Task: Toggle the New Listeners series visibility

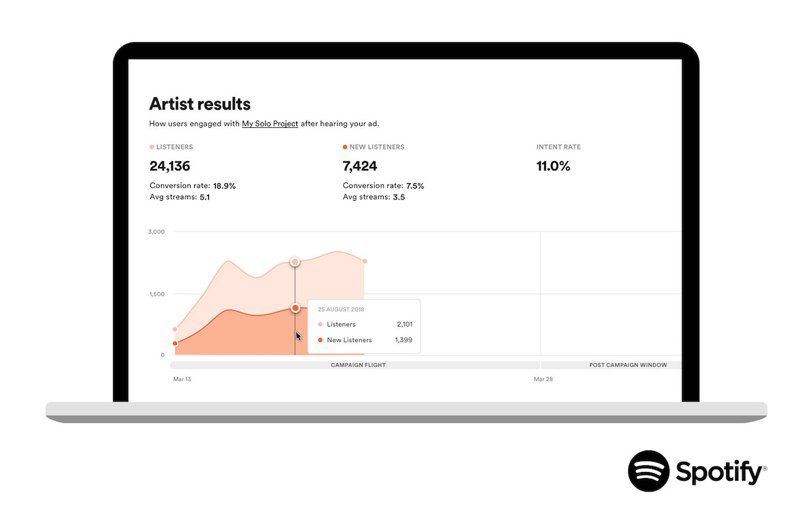Action: [x=345, y=147]
